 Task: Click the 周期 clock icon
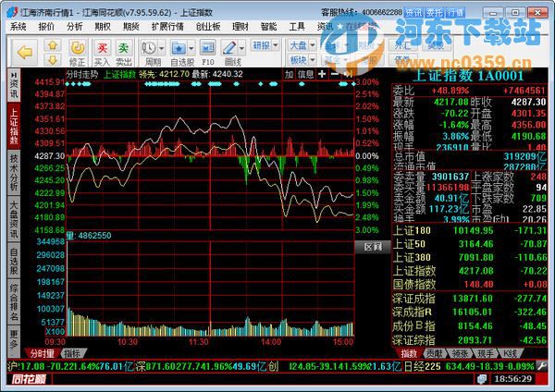tap(149, 47)
